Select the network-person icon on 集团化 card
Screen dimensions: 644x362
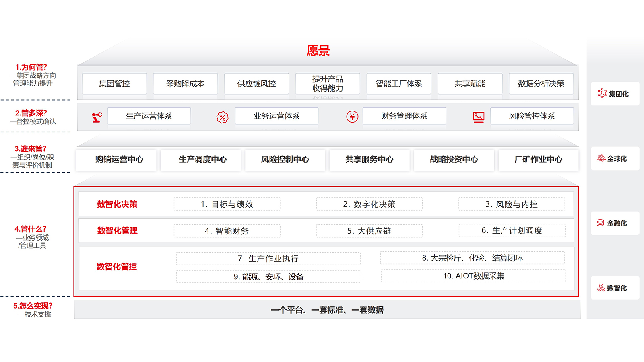[601, 93]
